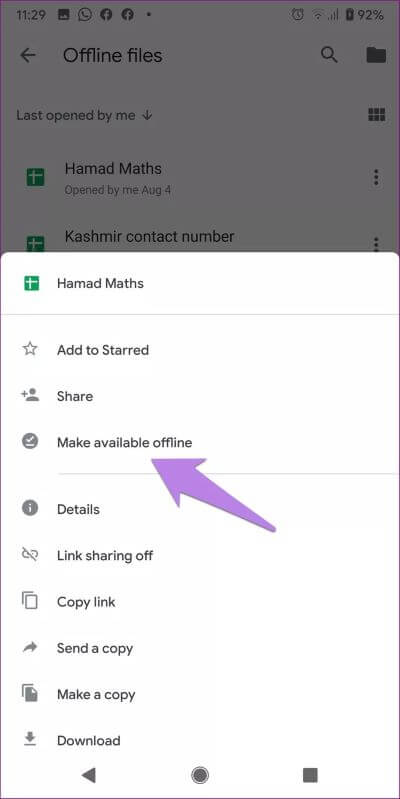Open the folder icon in top bar
The height and width of the screenshot is (799, 400).
pos(376,55)
